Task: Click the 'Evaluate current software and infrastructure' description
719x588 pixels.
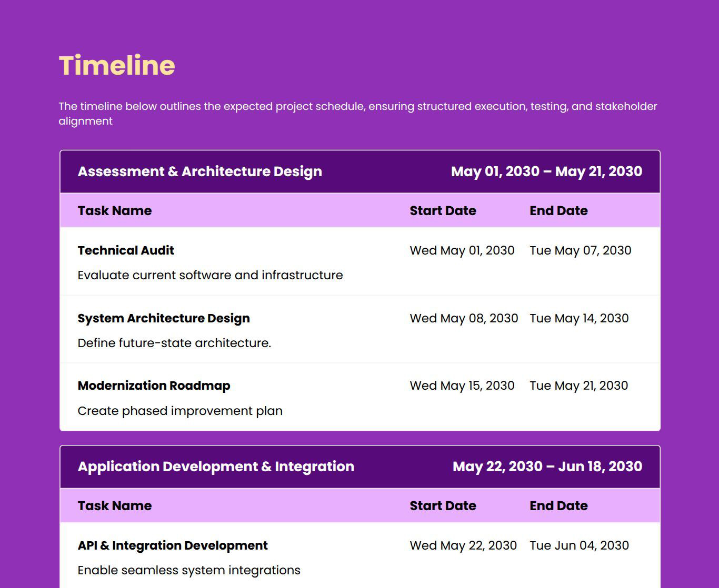Action: [x=210, y=275]
